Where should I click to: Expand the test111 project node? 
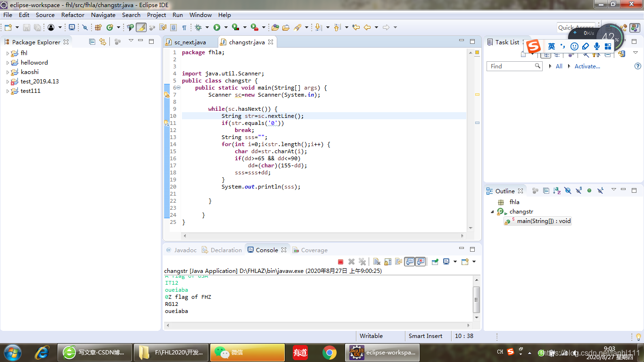pyautogui.click(x=8, y=91)
